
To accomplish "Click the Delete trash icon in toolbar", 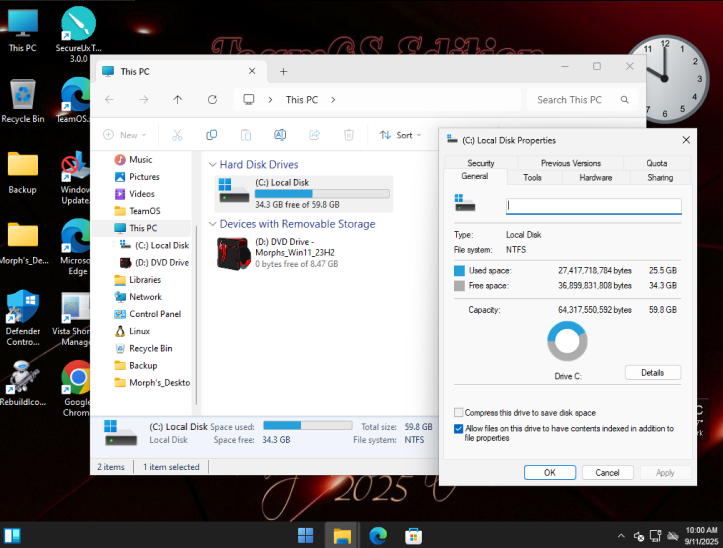I will point(349,135).
